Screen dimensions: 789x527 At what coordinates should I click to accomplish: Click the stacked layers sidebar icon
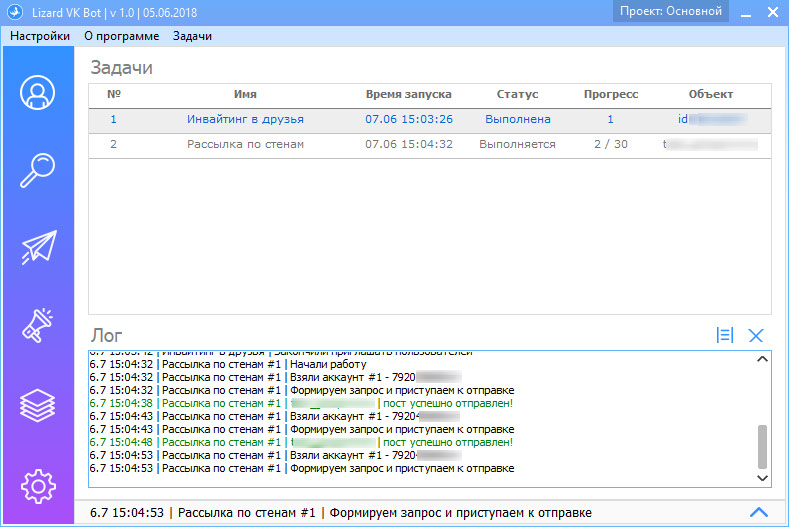(37, 405)
